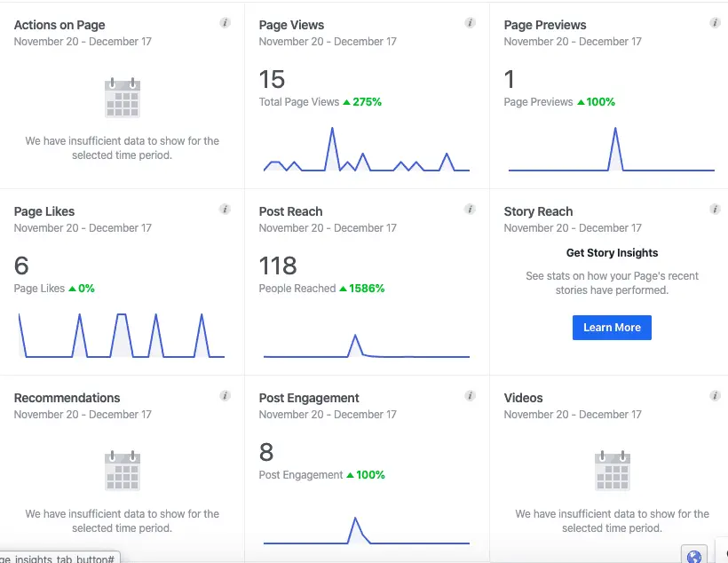The image size is (728, 563).
Task: Click the 6 Page Likes number
Action: [x=21, y=266]
